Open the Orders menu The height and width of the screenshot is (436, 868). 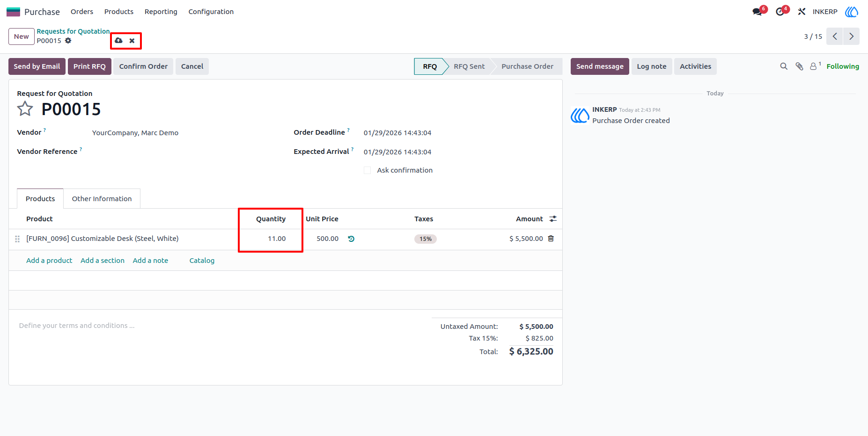[x=82, y=12]
